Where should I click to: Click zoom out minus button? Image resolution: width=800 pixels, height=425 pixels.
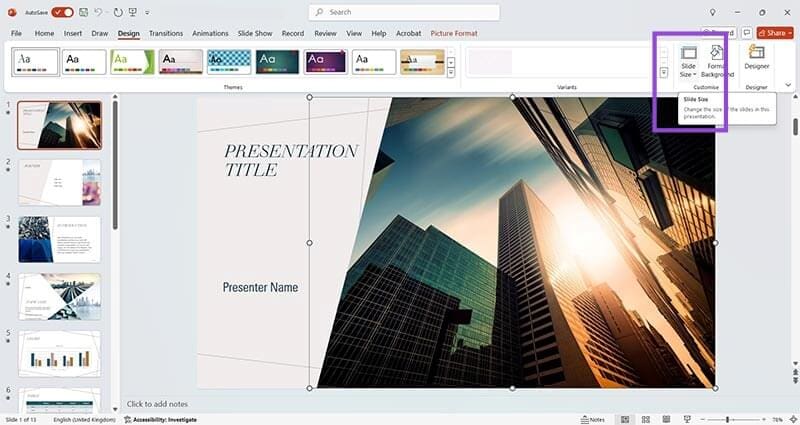click(x=702, y=420)
